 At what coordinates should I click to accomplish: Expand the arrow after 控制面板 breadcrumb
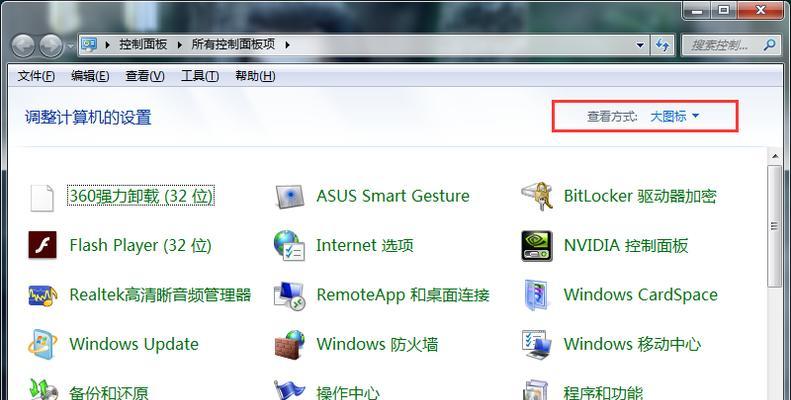(180, 45)
